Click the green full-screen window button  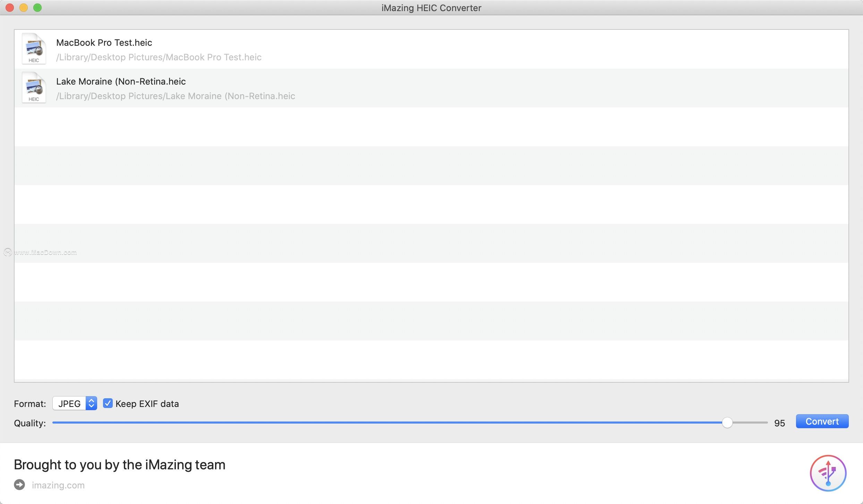point(37,8)
